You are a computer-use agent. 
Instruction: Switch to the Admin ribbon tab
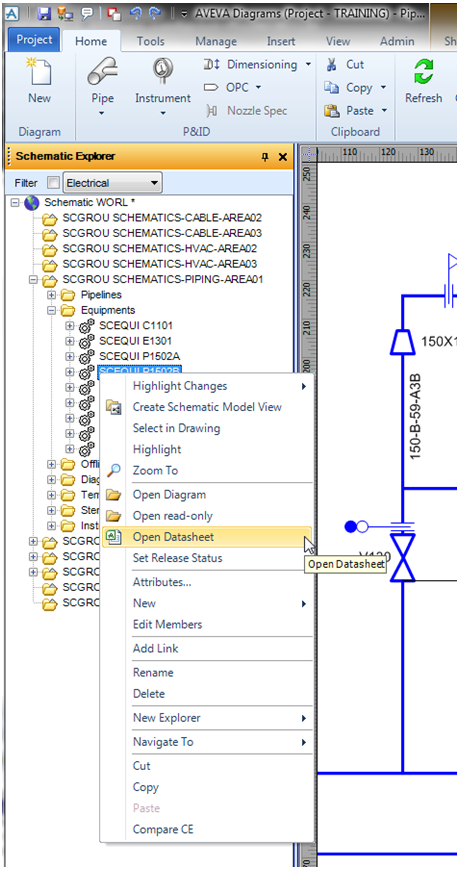pyautogui.click(x=397, y=41)
